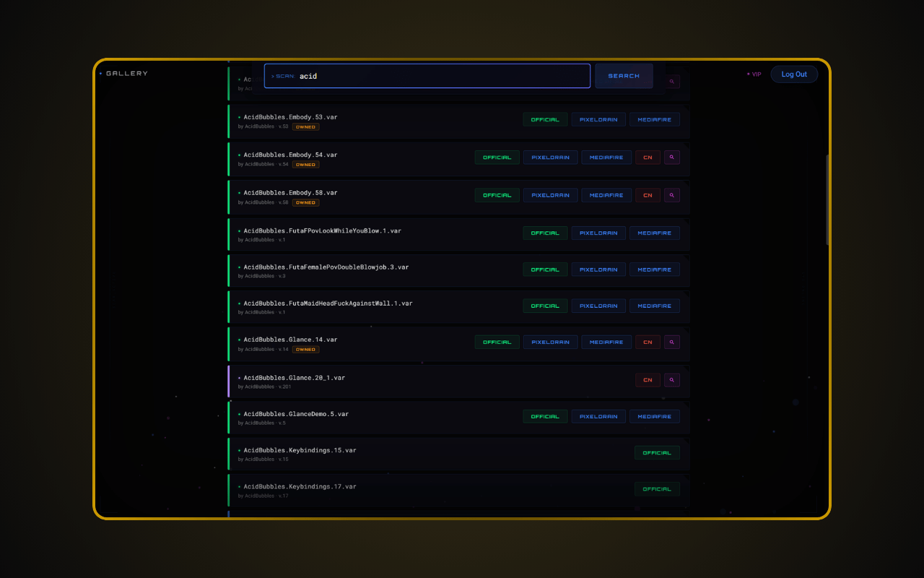The width and height of the screenshot is (924, 578).
Task: Open Official link for Keybindings.15
Action: coord(657,453)
